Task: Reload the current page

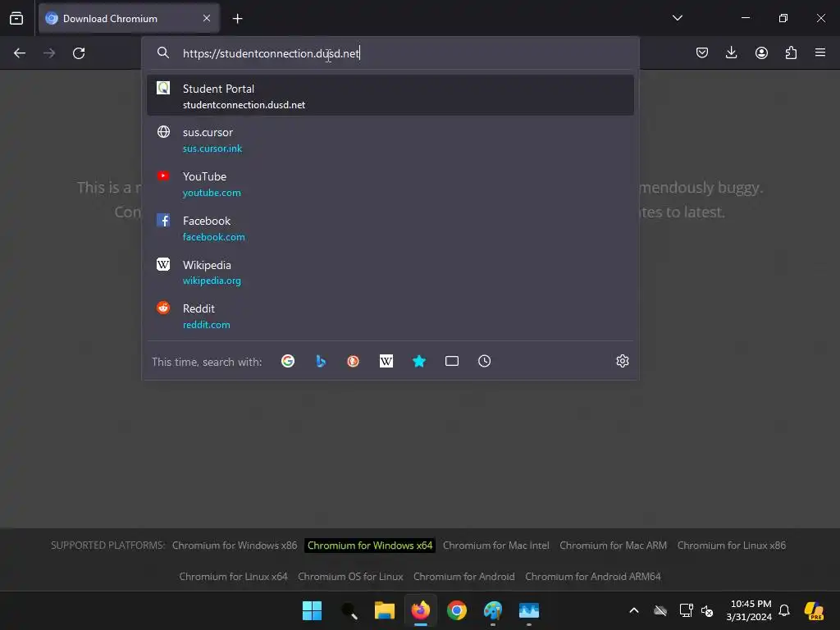Action: click(79, 53)
